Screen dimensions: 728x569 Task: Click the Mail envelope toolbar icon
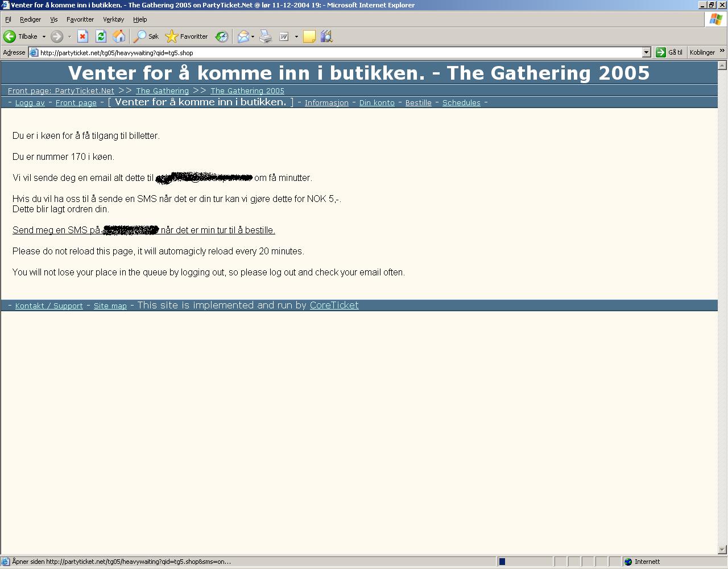[243, 36]
